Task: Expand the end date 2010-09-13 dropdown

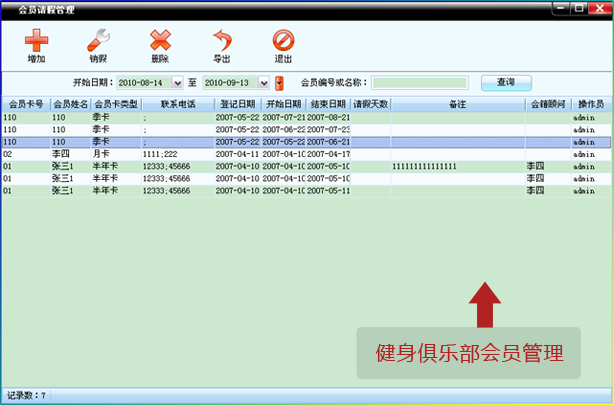Action: point(264,83)
